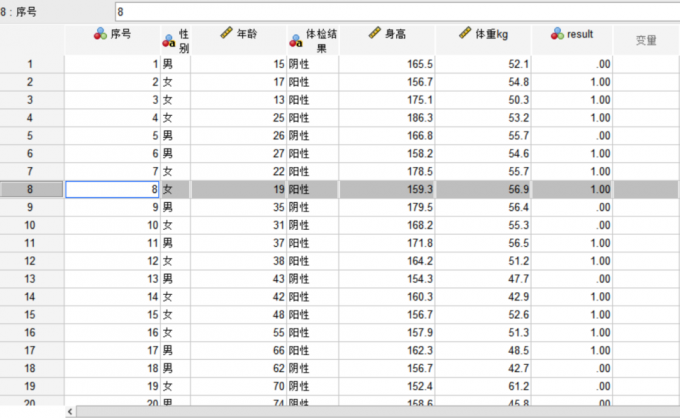Select row number 17 header
The height and width of the screenshot is (418, 680).
point(31,350)
